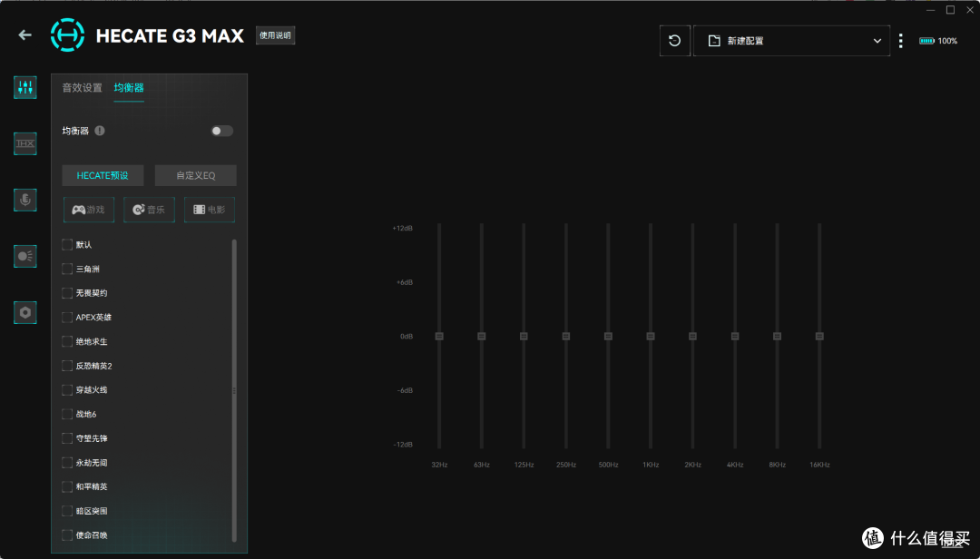Check the 永劫无间 preset checkbox
980x559 pixels.
click(x=67, y=463)
